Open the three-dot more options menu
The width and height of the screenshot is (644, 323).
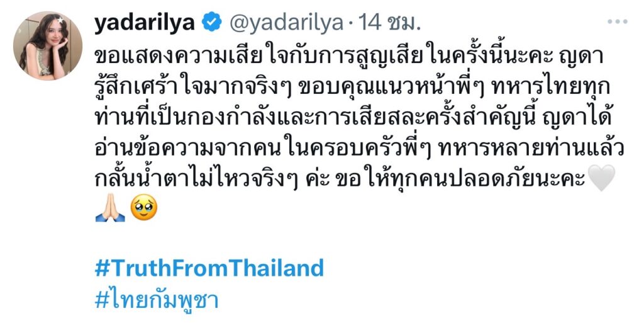(x=618, y=23)
